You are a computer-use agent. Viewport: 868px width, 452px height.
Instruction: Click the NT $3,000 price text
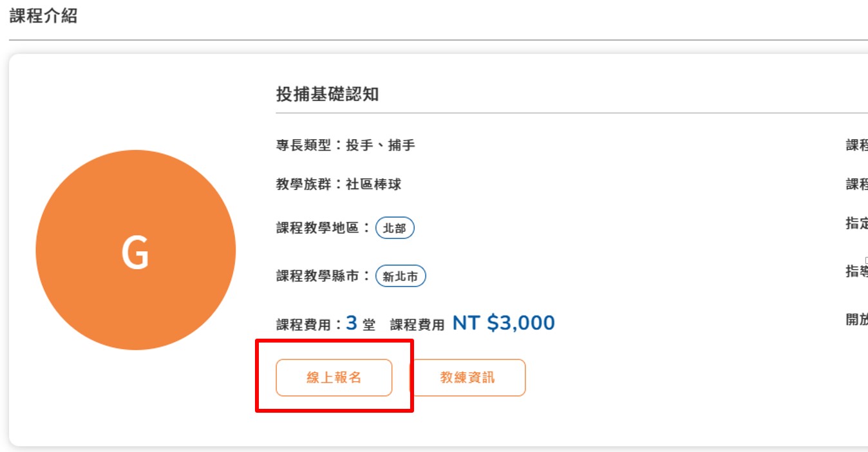pos(504,323)
